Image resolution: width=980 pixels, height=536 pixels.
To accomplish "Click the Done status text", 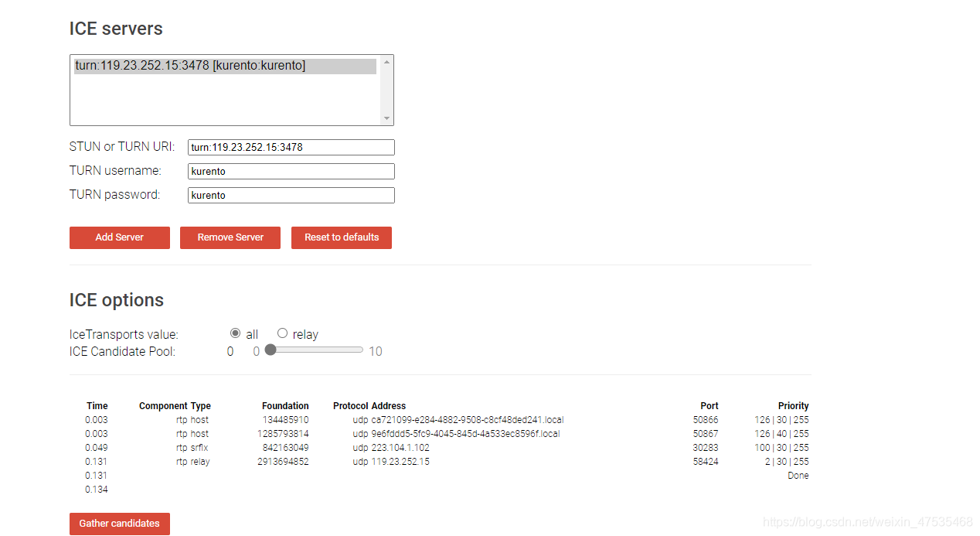I will [x=798, y=476].
